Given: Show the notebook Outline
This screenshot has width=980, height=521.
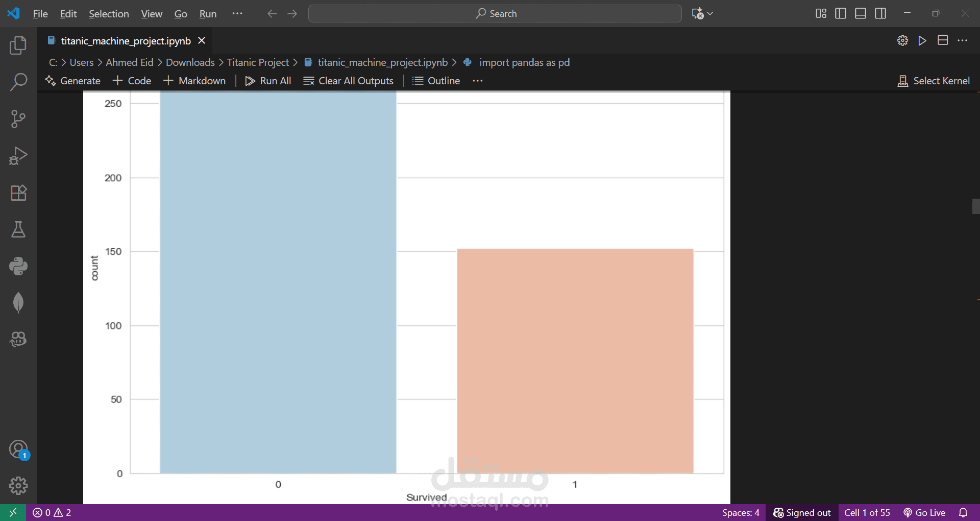Looking at the screenshot, I should click(x=436, y=81).
